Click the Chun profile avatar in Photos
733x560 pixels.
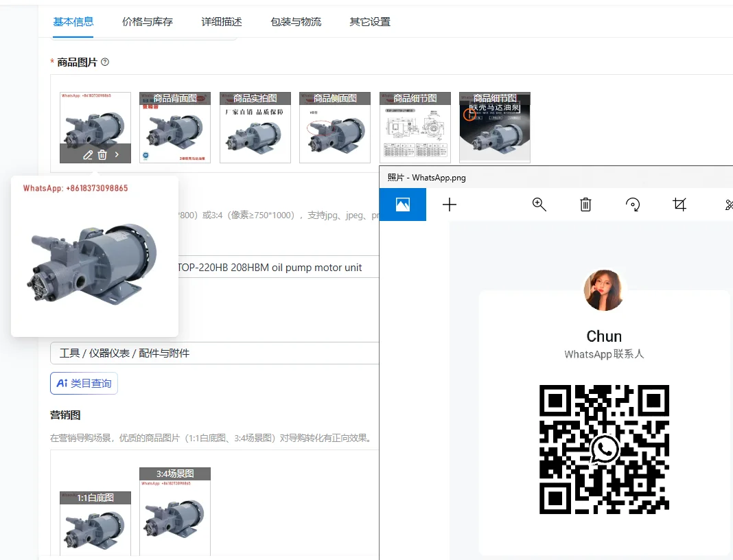click(x=603, y=290)
